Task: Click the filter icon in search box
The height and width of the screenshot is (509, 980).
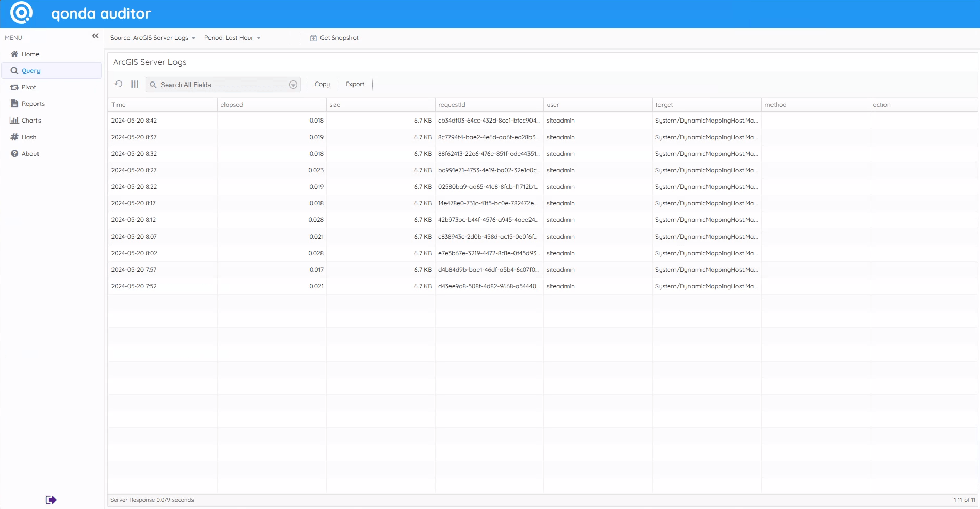Action: point(293,85)
